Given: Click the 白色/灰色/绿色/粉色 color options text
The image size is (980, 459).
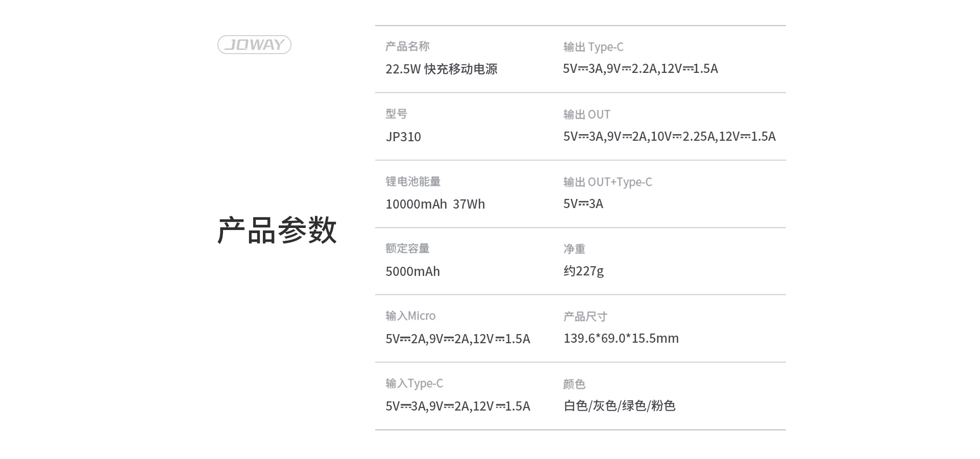Looking at the screenshot, I should pyautogui.click(x=619, y=405).
